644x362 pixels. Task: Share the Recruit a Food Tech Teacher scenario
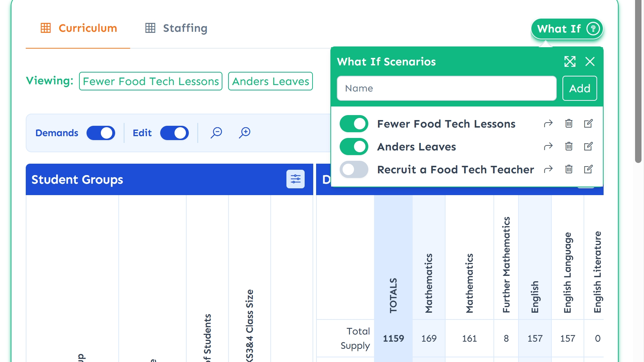[548, 169]
